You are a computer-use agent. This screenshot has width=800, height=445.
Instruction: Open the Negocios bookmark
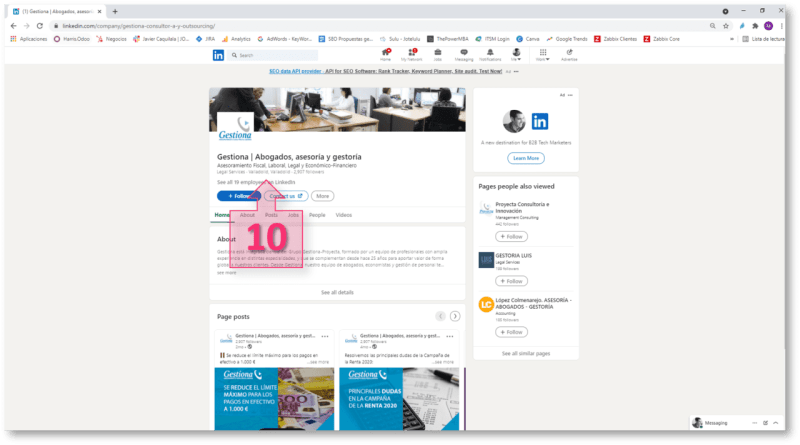click(111, 39)
